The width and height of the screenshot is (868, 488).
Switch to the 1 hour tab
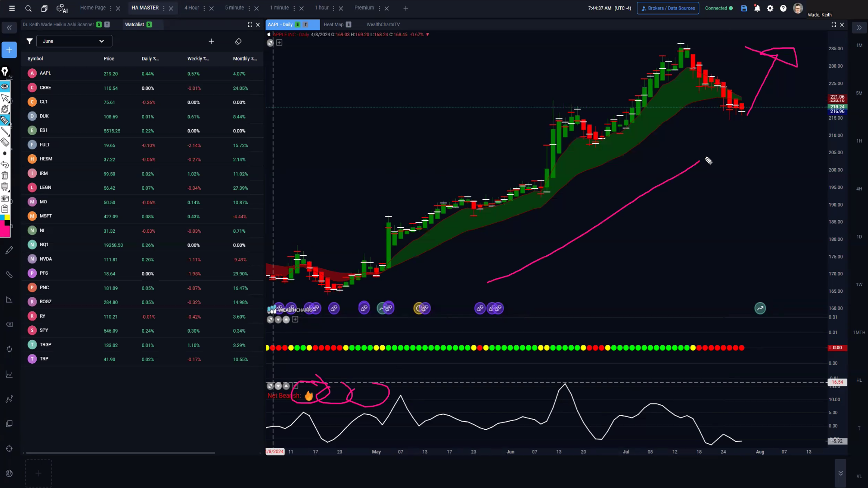(321, 8)
